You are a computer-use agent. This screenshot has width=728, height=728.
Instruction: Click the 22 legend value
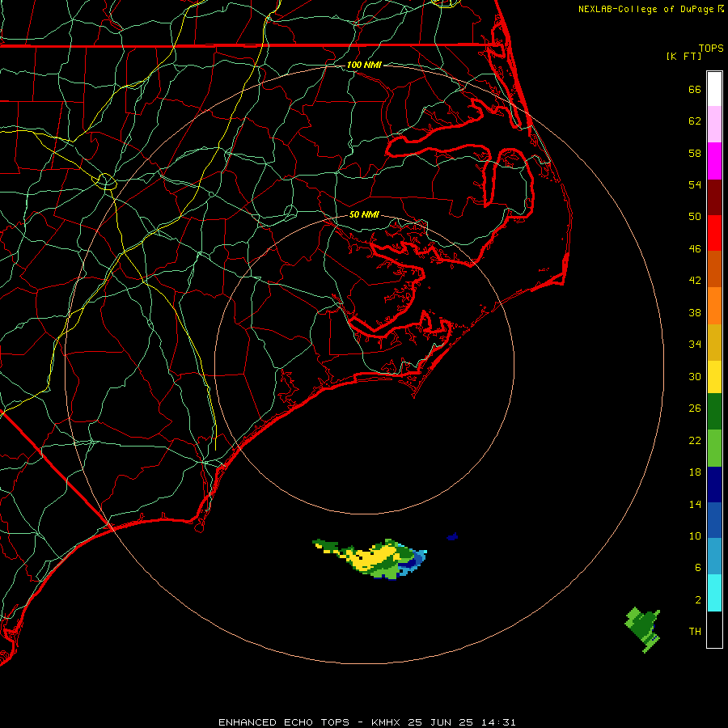coord(695,441)
